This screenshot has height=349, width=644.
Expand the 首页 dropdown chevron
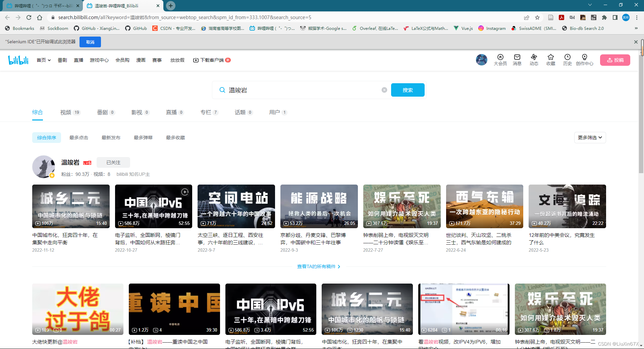pos(49,60)
